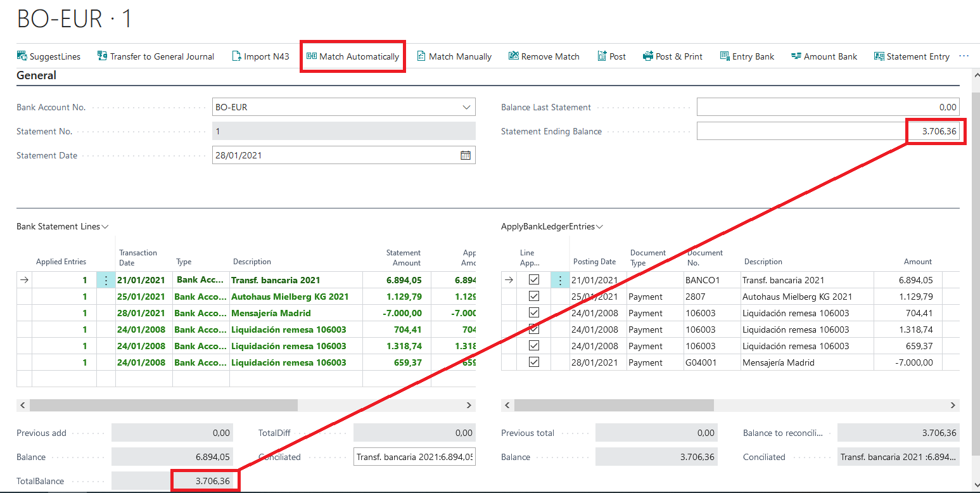Click ledger entries horizontal scrollbar thumb
This screenshot has height=493, width=980.
614,405
